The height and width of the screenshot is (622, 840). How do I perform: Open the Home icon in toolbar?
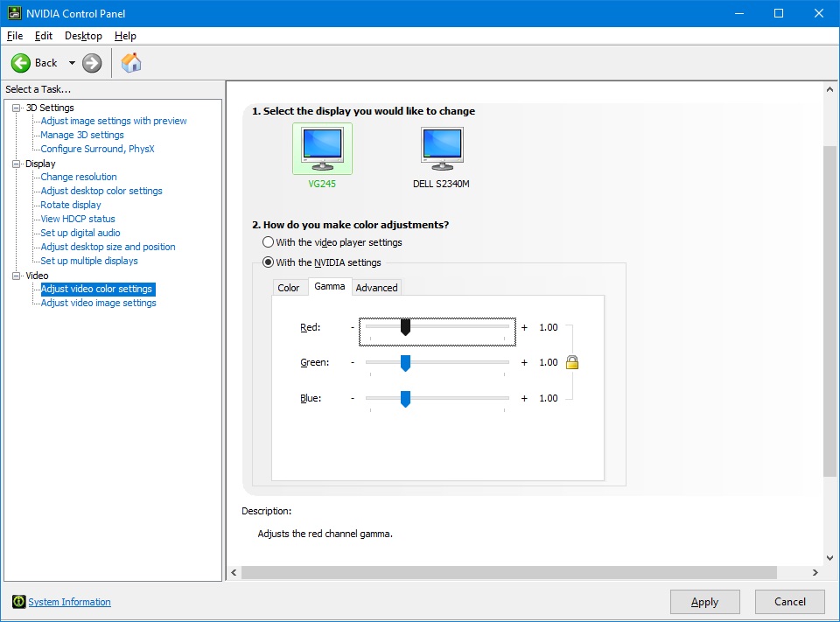(x=131, y=63)
